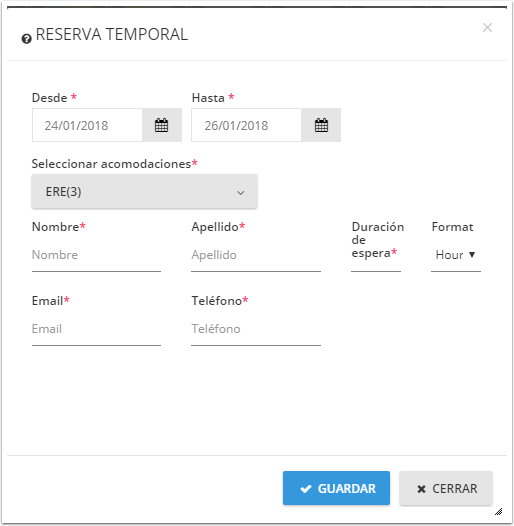Click the Reserva Temporal dialog title

pyautogui.click(x=112, y=34)
